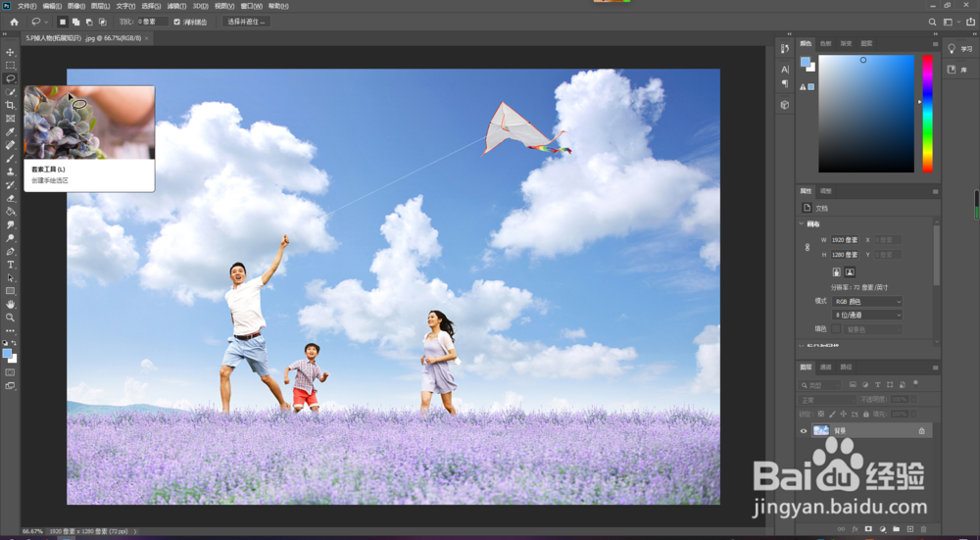
Task: Switch to the 调整 tab
Action: pos(825,191)
